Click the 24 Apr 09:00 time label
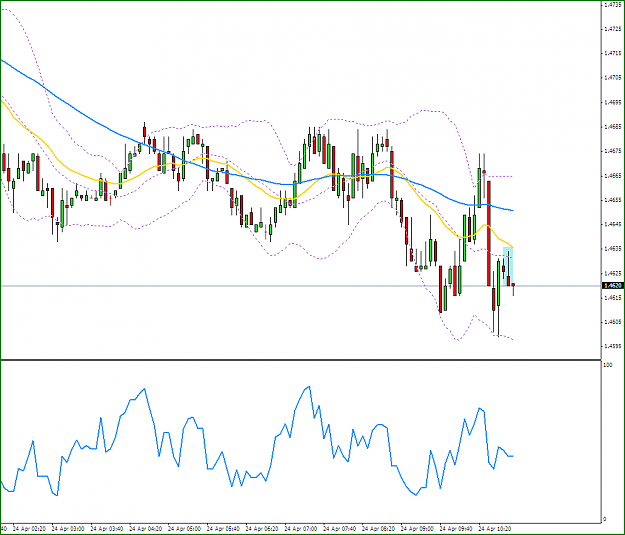The height and width of the screenshot is (535, 625). [417, 529]
